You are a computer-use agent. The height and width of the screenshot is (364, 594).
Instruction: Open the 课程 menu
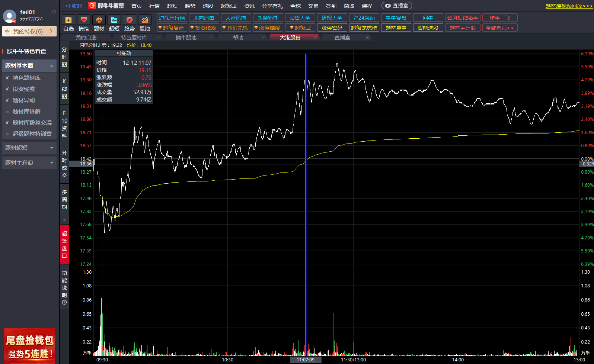click(367, 6)
